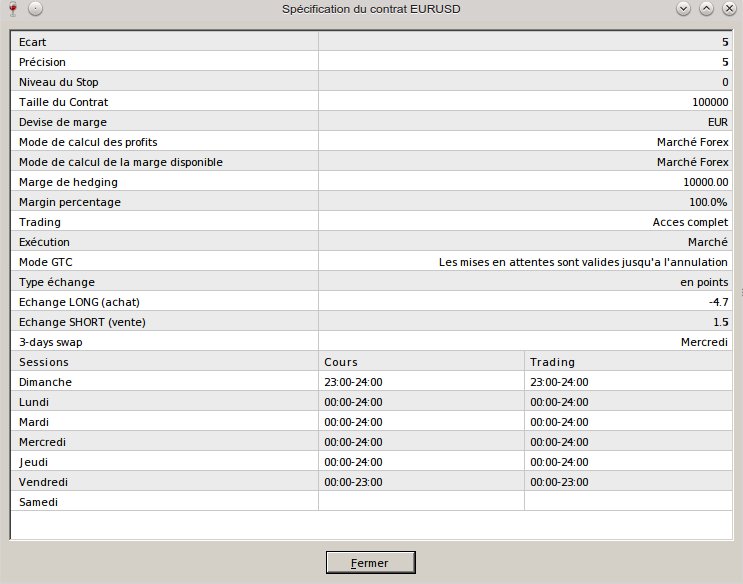743x584 pixels.
Task: Click the Echange SHORT (vente) value 1.5
Action: (x=720, y=322)
